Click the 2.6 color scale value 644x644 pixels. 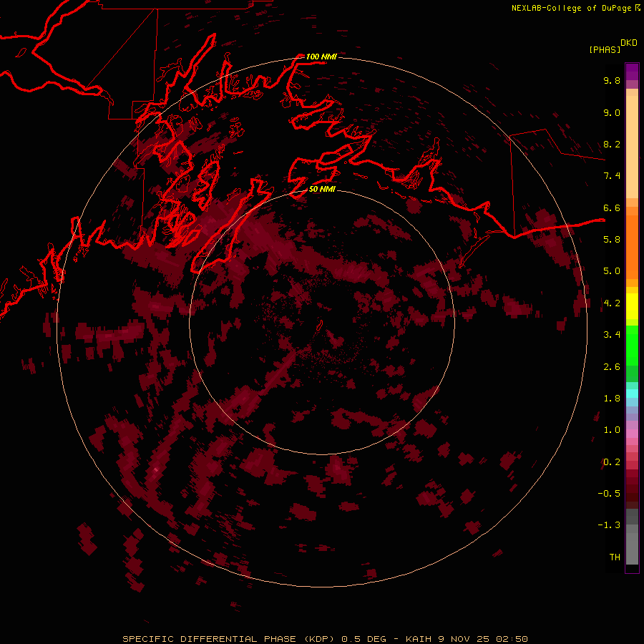pos(612,366)
